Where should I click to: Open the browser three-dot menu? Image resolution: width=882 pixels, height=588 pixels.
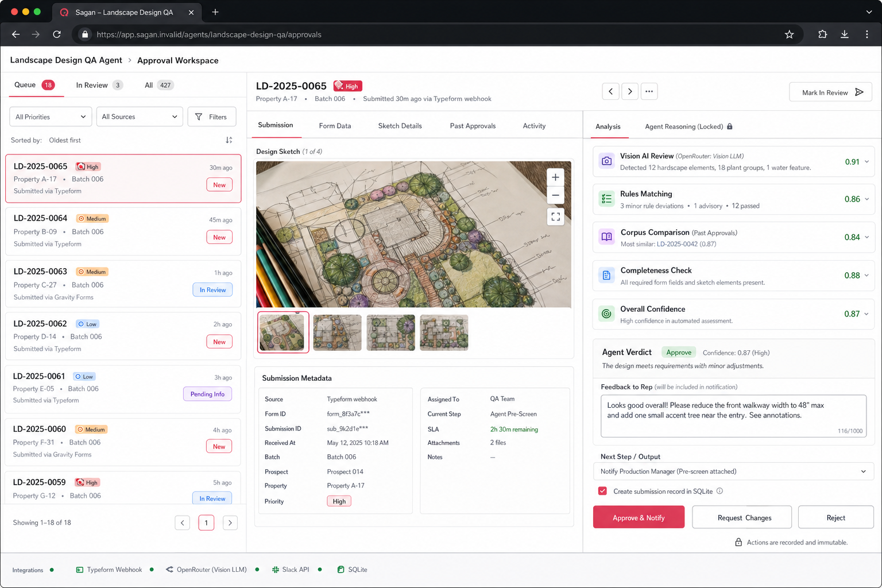pos(867,34)
